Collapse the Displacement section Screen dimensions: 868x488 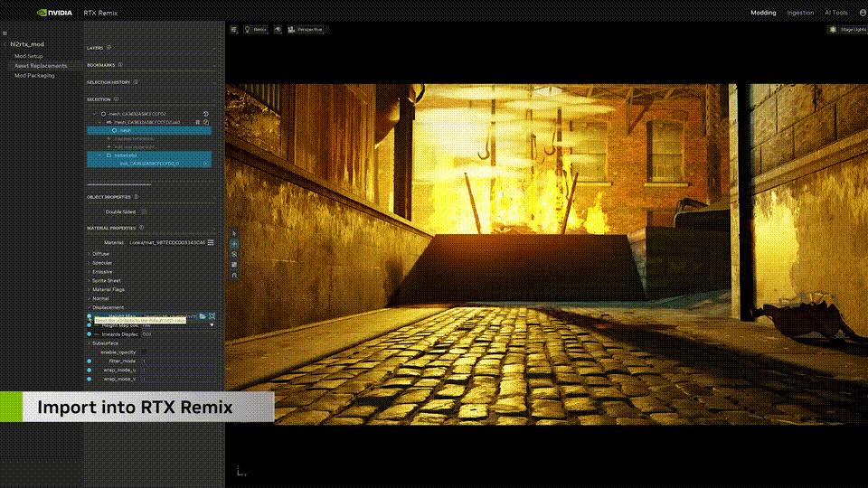108,307
